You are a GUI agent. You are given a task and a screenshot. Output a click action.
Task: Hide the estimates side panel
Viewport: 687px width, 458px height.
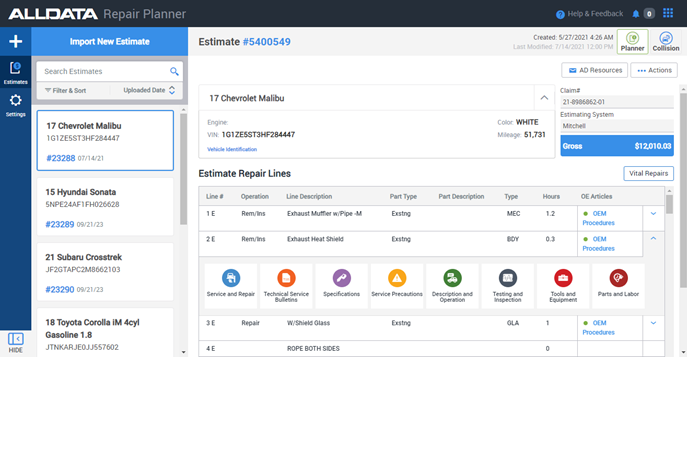15,343
